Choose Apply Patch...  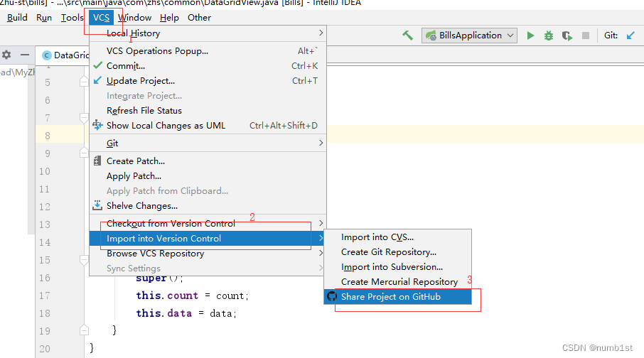click(208, 175)
